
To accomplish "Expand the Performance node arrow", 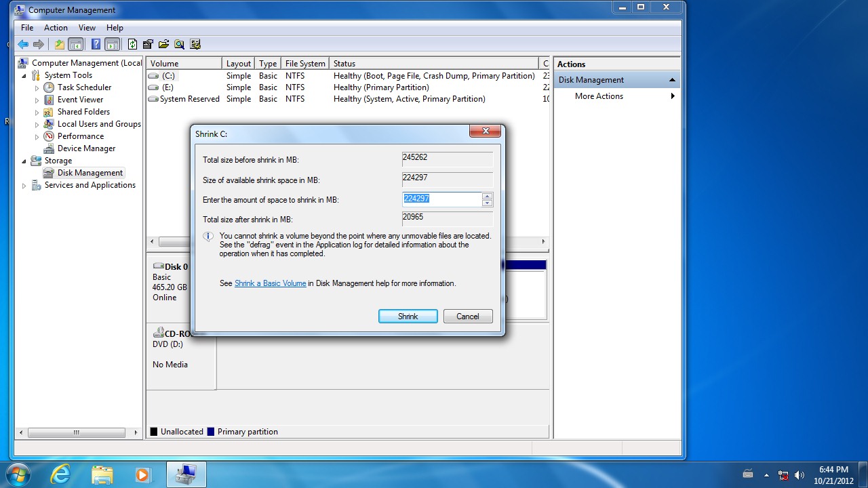I will pos(37,136).
